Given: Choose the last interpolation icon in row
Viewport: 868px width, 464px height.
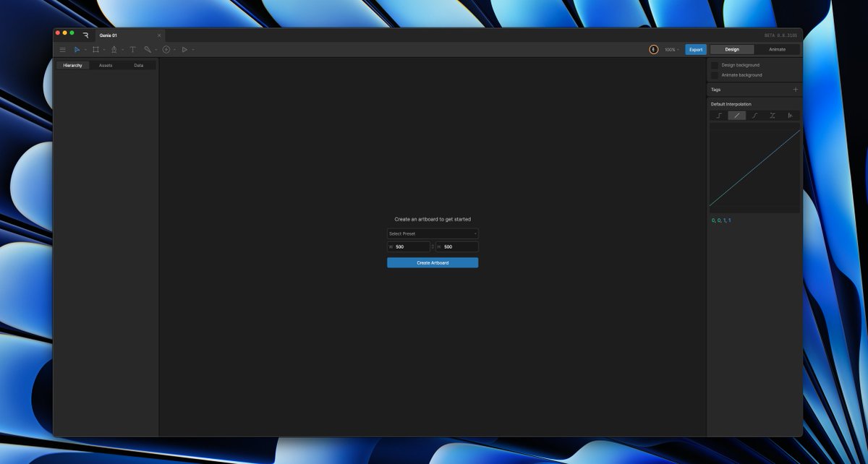Looking at the screenshot, I should [x=791, y=116].
